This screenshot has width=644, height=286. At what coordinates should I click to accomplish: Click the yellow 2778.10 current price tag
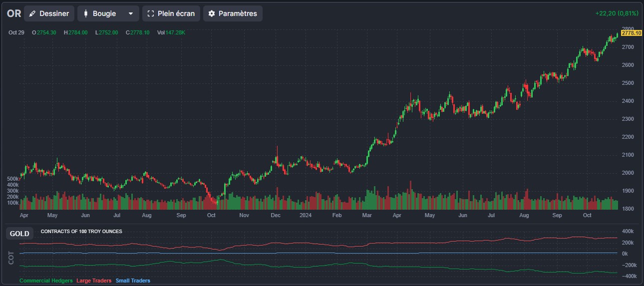(x=632, y=33)
